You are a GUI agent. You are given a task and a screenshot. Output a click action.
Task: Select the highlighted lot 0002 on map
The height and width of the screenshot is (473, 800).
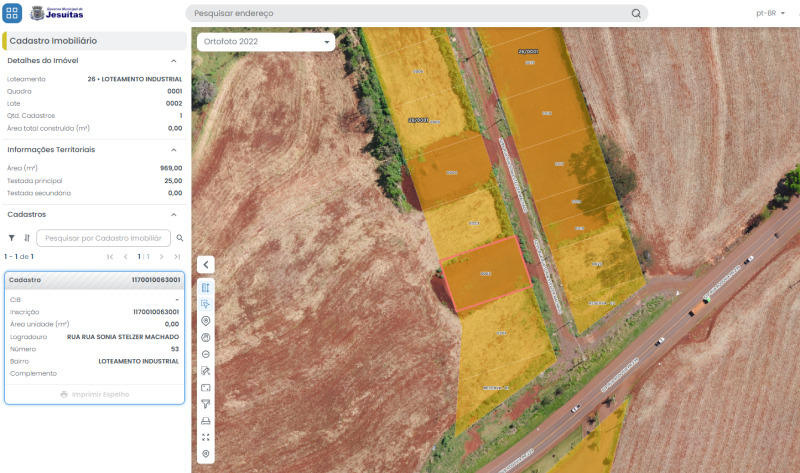[486, 274]
